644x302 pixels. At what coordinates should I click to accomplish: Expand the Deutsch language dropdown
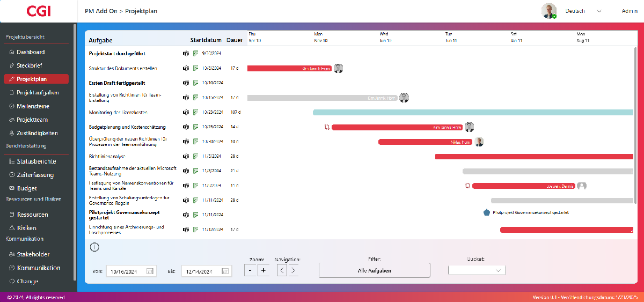click(x=599, y=11)
